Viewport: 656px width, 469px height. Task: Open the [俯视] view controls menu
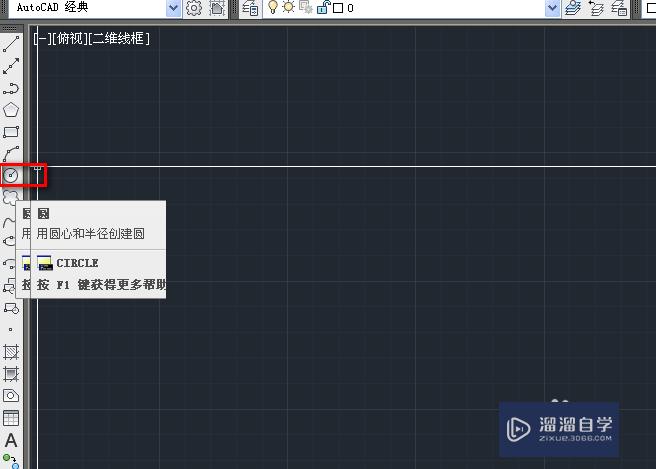tap(69, 38)
